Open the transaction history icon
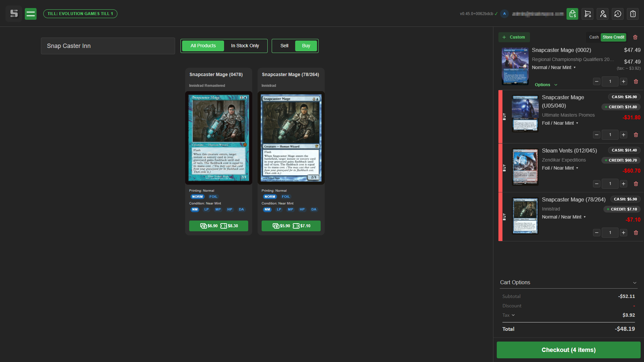 pos(618,14)
